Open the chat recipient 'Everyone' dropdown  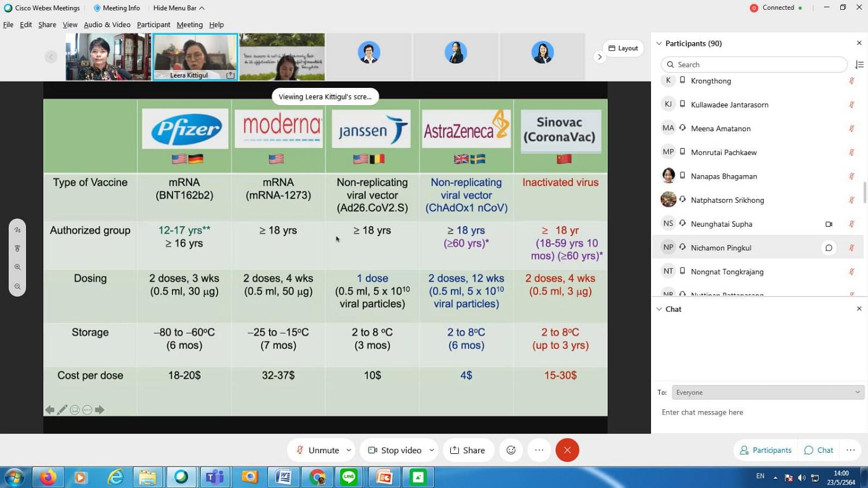coord(768,393)
